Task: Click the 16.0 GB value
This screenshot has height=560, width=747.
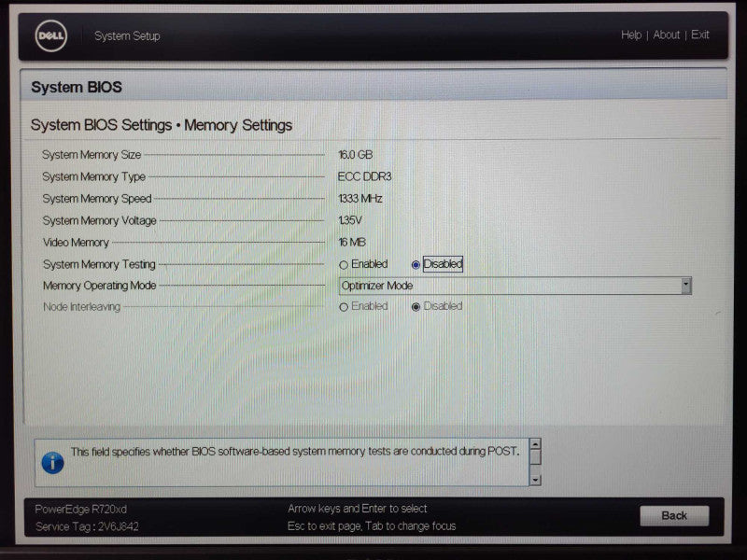Action: 356,155
